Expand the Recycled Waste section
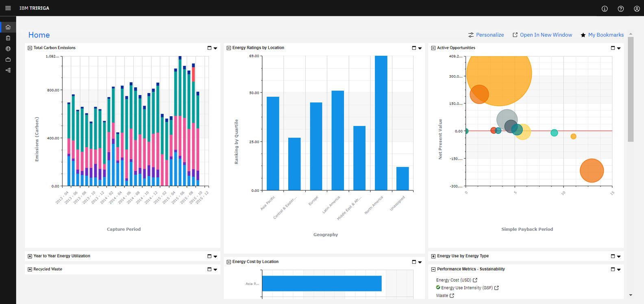644x304 pixels. (x=30, y=269)
